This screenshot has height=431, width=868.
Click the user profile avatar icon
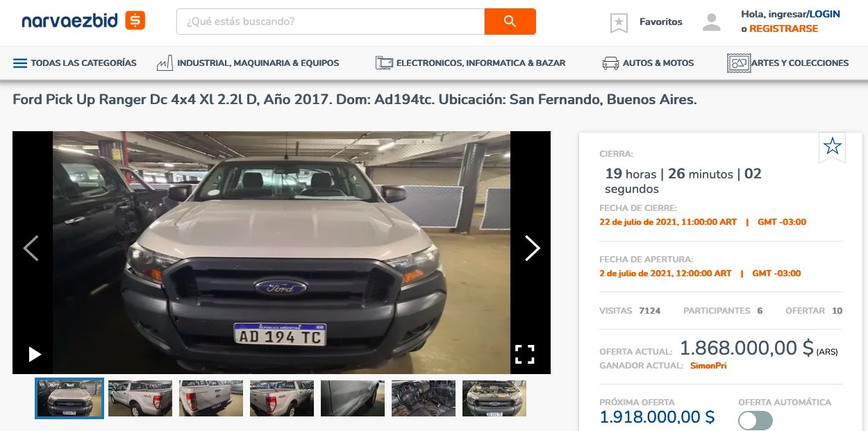coord(712,22)
